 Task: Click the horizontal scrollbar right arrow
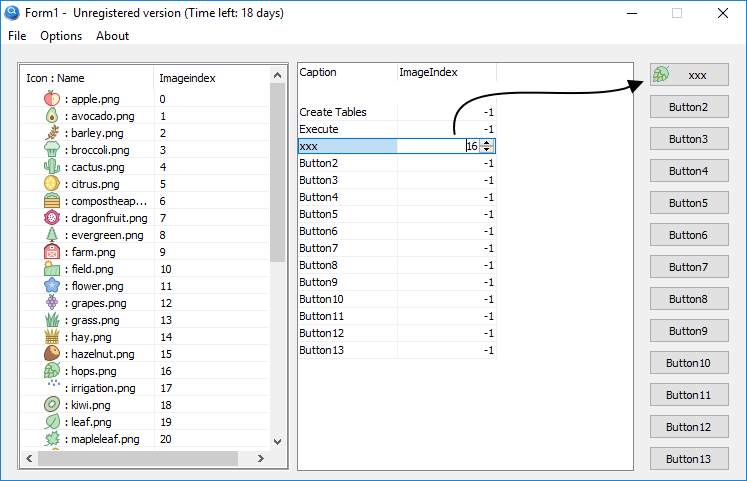(260, 458)
